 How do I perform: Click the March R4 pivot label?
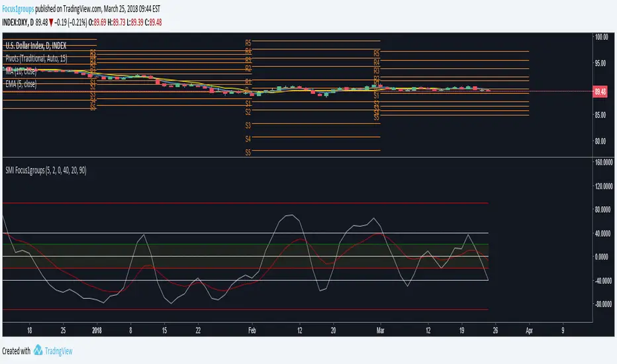pyautogui.click(x=377, y=62)
